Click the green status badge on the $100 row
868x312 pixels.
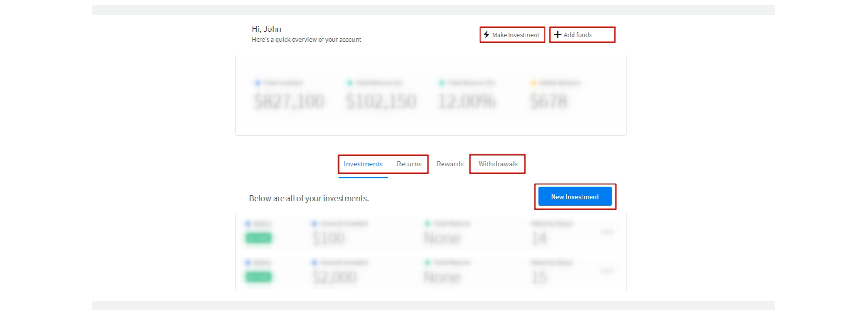259,238
